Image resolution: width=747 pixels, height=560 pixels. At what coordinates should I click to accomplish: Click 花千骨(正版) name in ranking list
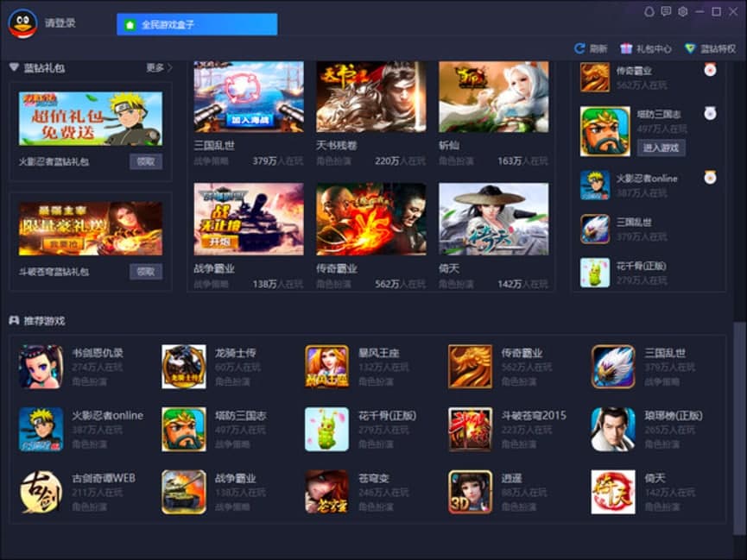pyautogui.click(x=641, y=266)
